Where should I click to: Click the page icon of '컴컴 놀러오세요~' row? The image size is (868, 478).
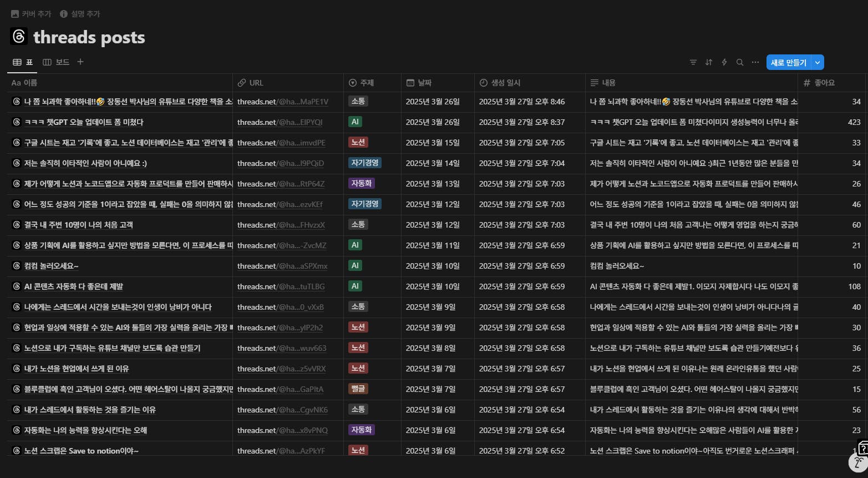pos(17,266)
